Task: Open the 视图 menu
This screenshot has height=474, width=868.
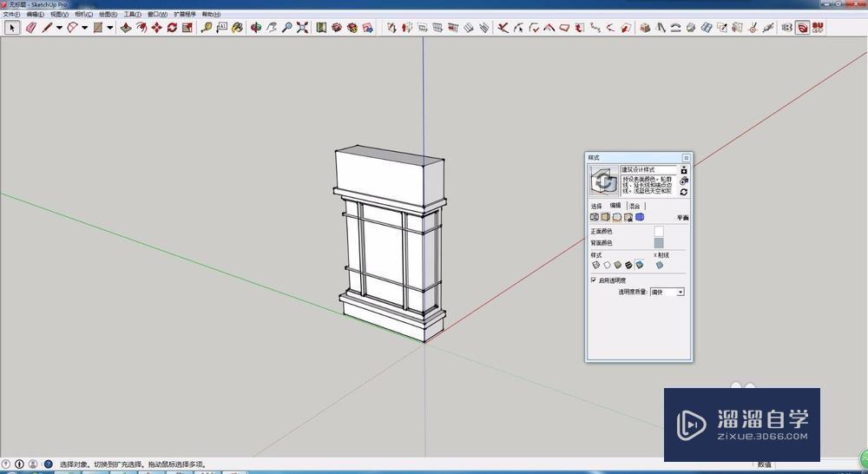Action: click(x=59, y=15)
